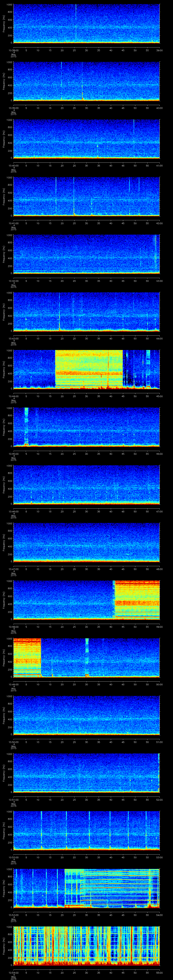Click the Frequency (Hz) axis label of the 10:44:00 panel
The height and width of the screenshot is (980, 173).
click(x=4, y=369)
